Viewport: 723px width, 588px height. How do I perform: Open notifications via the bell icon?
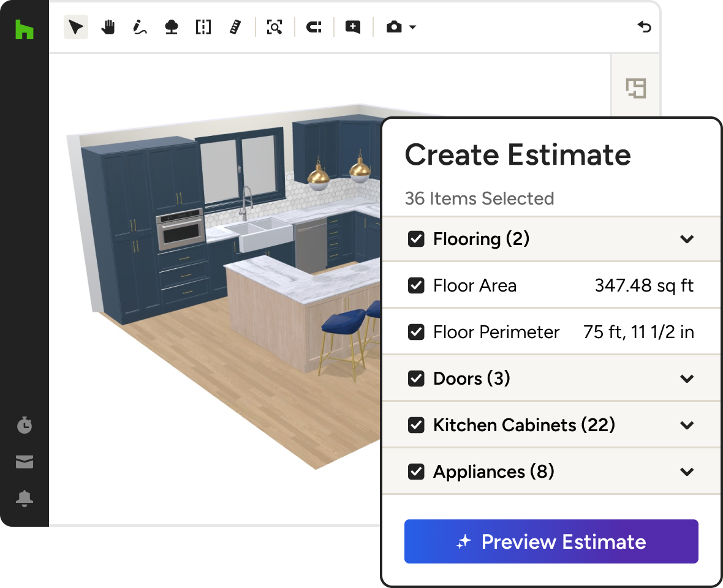[25, 498]
